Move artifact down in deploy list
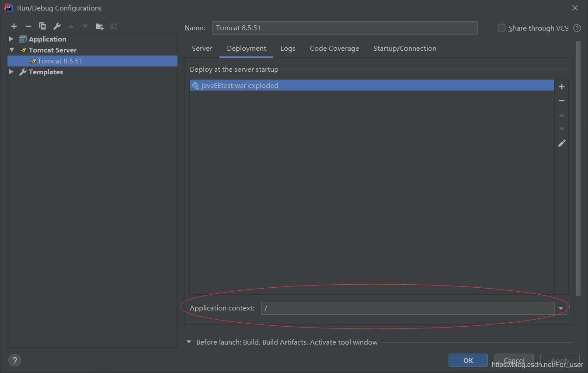 (x=562, y=129)
